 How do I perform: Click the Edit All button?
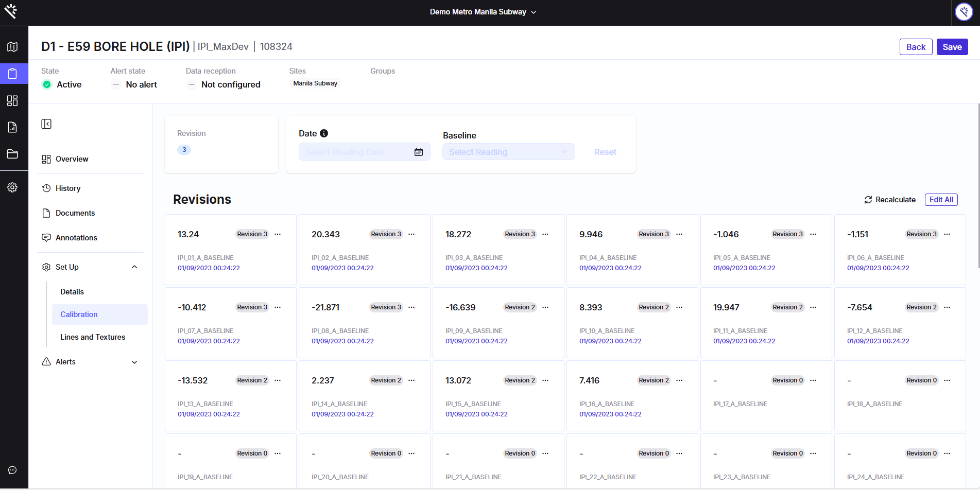point(941,200)
